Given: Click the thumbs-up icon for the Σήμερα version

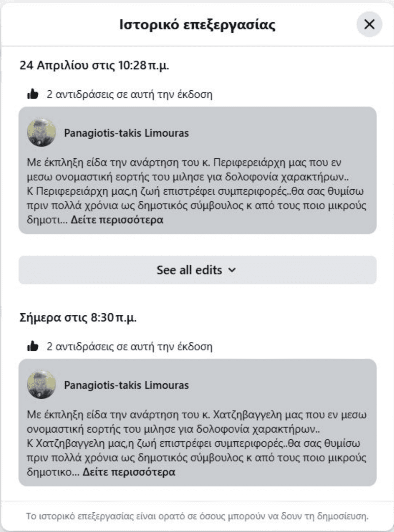Looking at the screenshot, I should coord(33,346).
